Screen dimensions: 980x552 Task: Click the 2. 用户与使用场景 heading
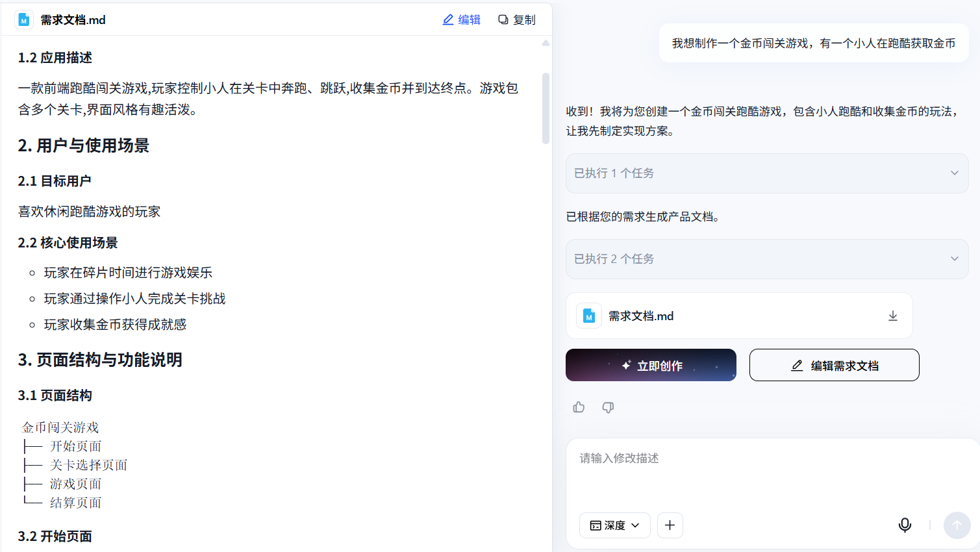tap(84, 145)
